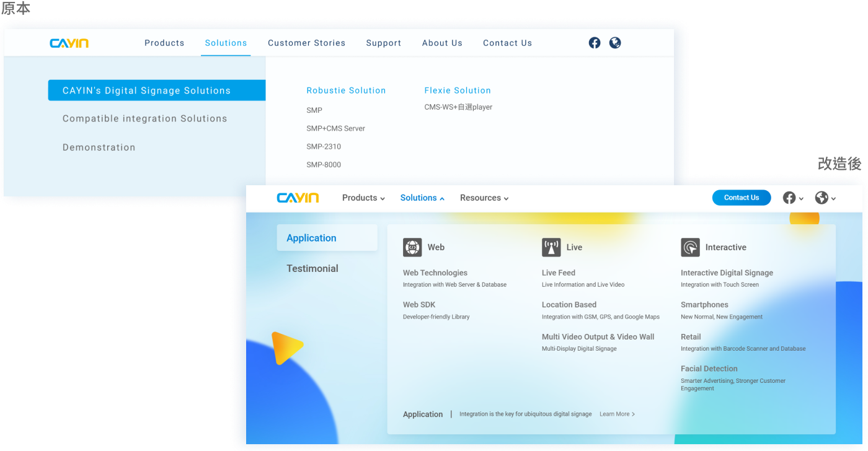868x451 pixels.
Task: Open the Robustie Solution heading link
Action: coord(346,90)
